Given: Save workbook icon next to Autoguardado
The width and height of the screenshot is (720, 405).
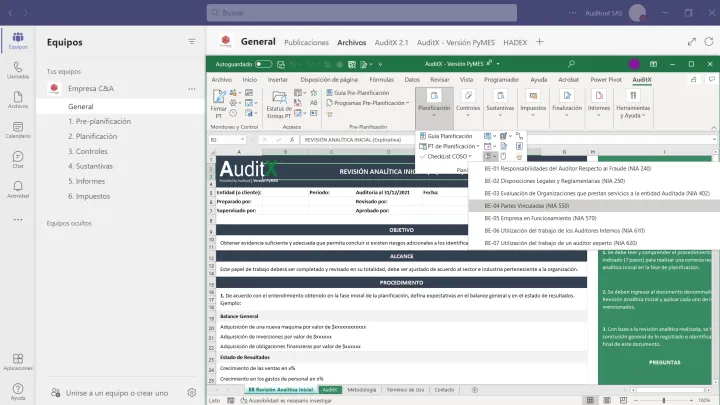Looking at the screenshot, I should pos(281,64).
